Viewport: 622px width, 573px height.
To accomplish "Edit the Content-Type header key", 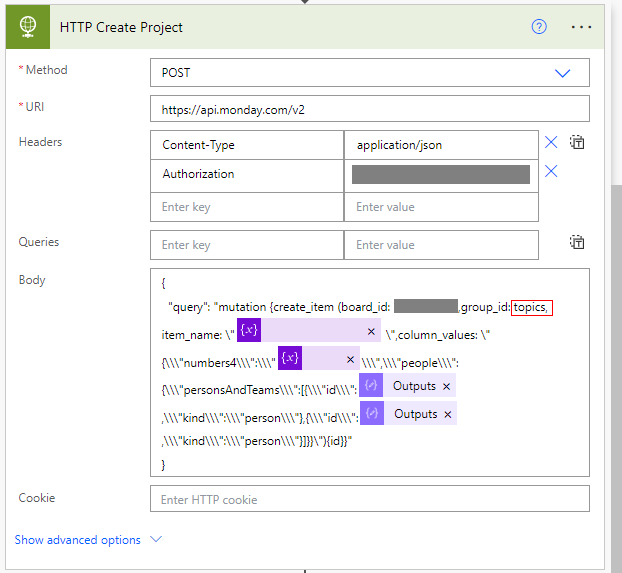I will [247, 145].
